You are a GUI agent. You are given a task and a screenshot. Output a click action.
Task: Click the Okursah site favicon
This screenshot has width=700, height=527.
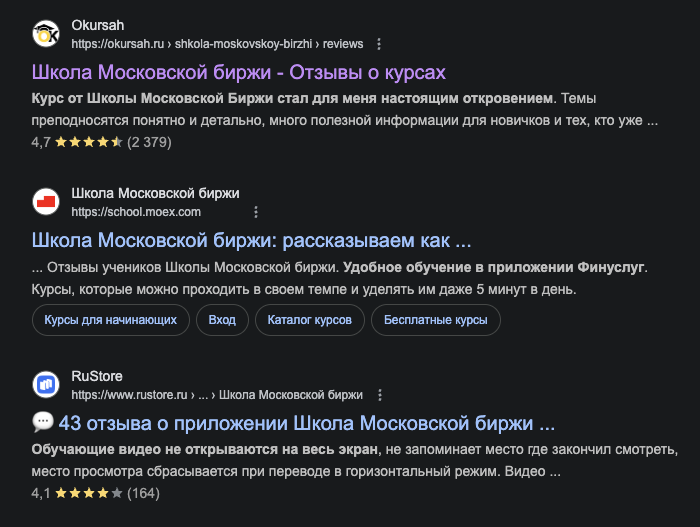46,34
